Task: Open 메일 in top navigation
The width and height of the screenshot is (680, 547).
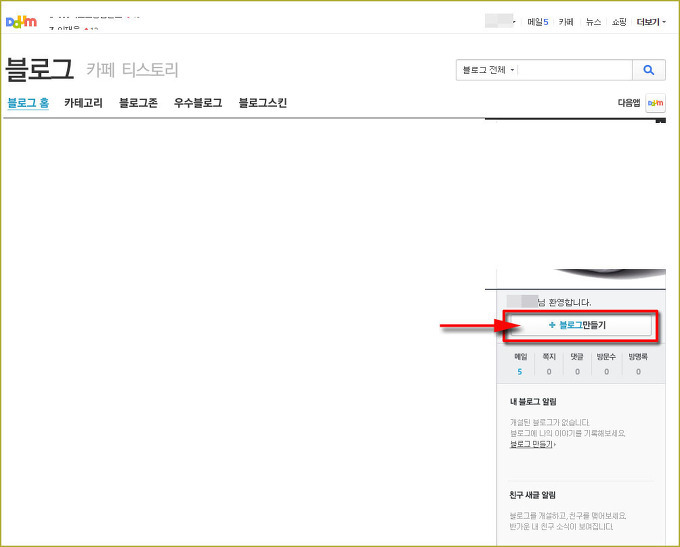Action: (538, 22)
